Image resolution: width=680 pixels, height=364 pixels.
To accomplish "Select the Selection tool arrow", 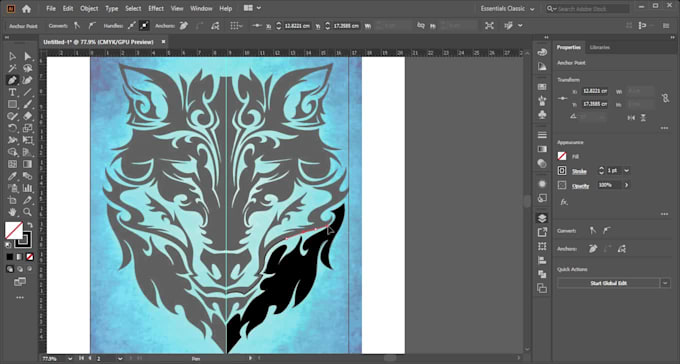I will pos(12,56).
